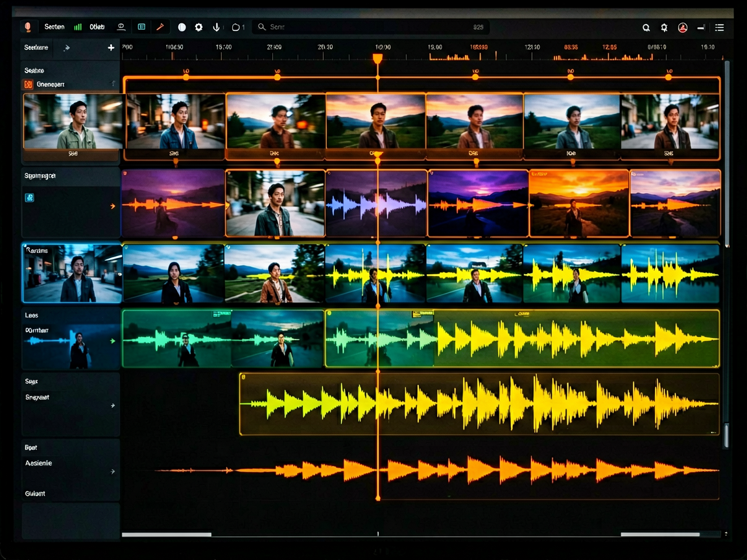The width and height of the screenshot is (747, 560).
Task: Open settings with the left toolbar gear
Action: point(198,27)
